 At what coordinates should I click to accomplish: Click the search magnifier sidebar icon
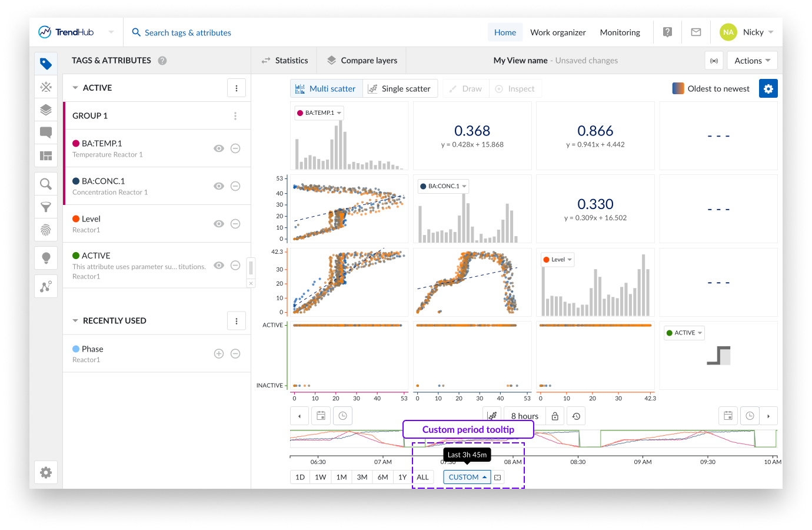(46, 184)
